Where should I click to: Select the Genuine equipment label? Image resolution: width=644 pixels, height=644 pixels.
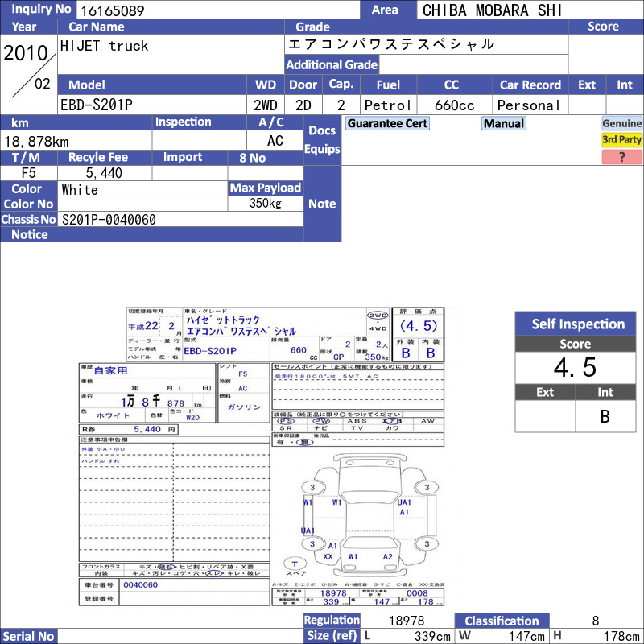(x=621, y=123)
